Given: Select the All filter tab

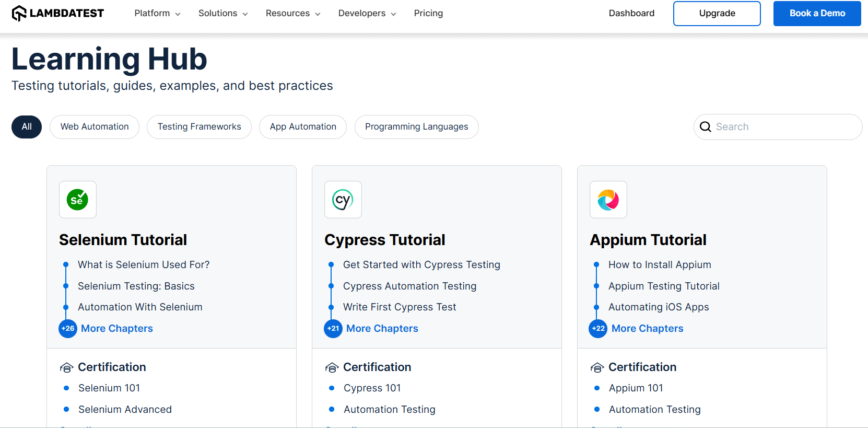Looking at the screenshot, I should point(27,127).
